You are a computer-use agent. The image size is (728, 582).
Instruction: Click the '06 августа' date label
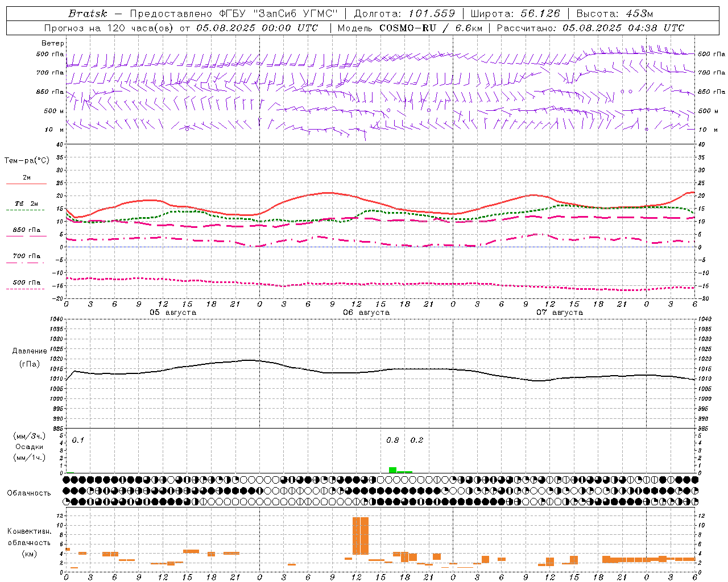click(366, 313)
